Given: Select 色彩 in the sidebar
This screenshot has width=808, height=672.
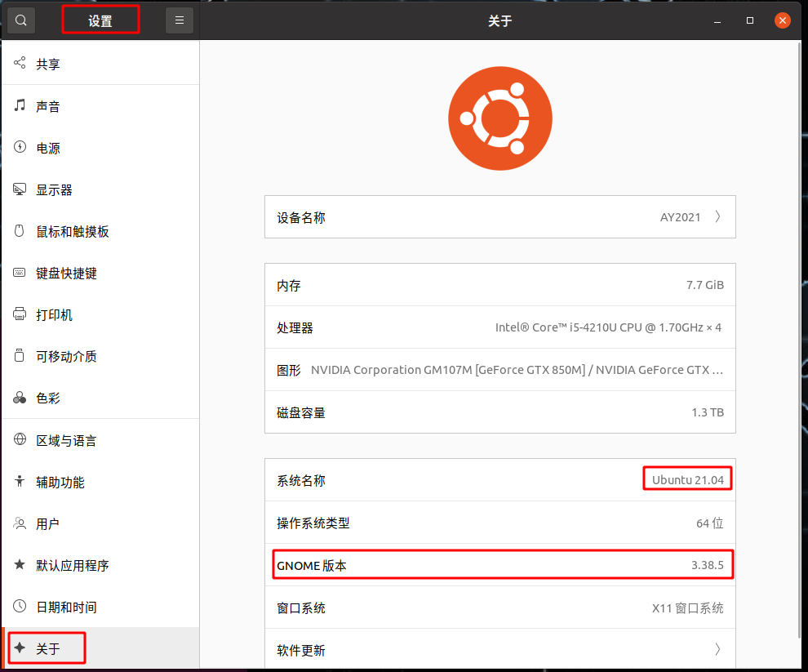Looking at the screenshot, I should click(100, 398).
